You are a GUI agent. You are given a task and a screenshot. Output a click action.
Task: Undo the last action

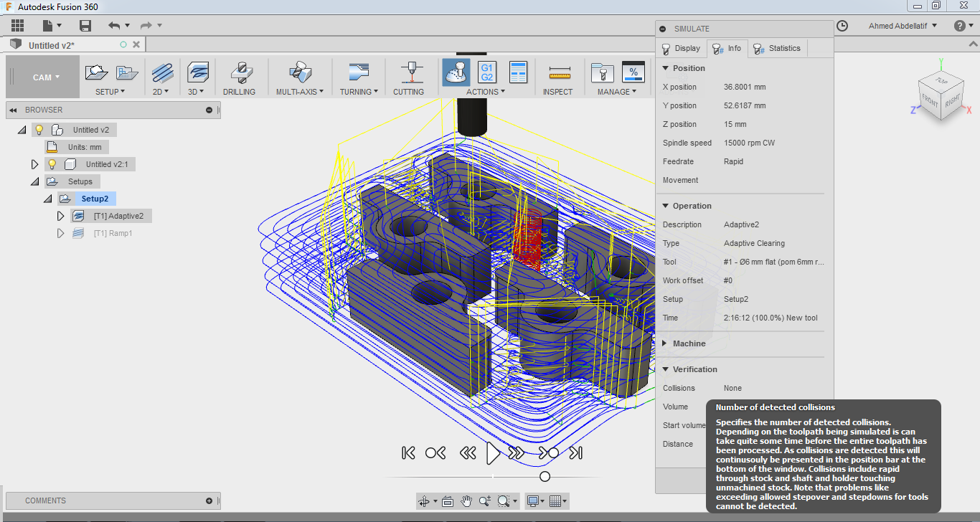(x=114, y=26)
